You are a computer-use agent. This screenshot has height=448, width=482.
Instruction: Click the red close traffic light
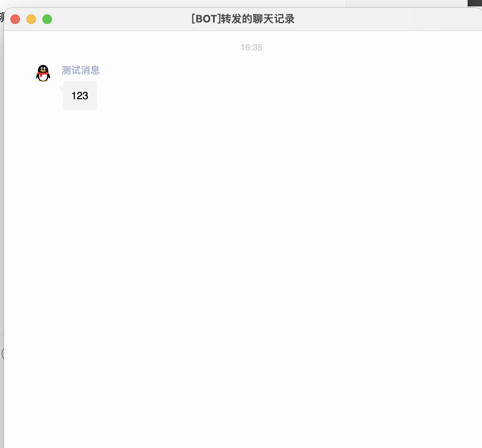15,19
